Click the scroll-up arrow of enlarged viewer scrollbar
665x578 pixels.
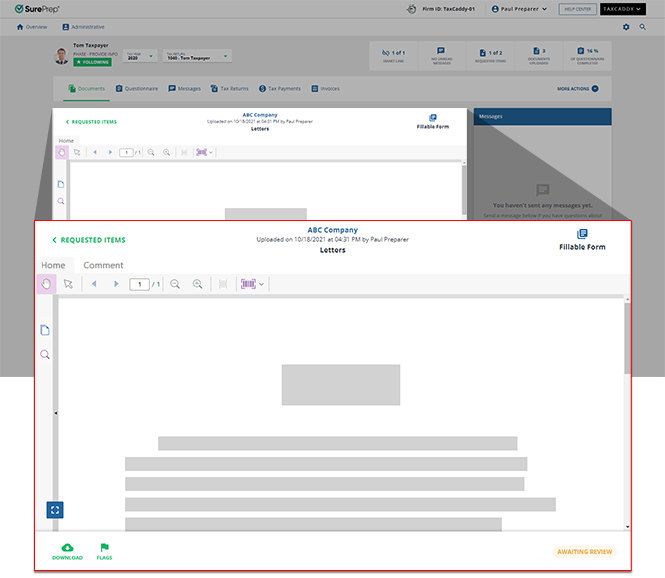(627, 299)
